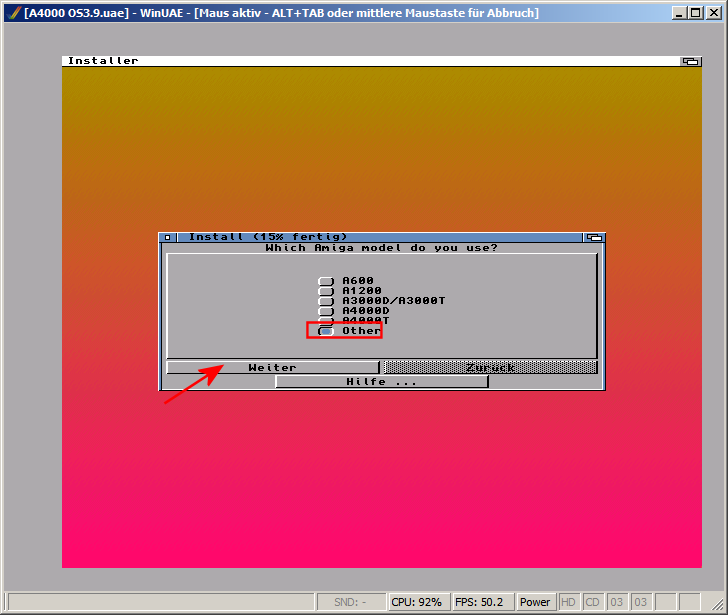Screen dimensions: 728x615
Task: Click Install dialog close gadget
Action: [x=168, y=237]
